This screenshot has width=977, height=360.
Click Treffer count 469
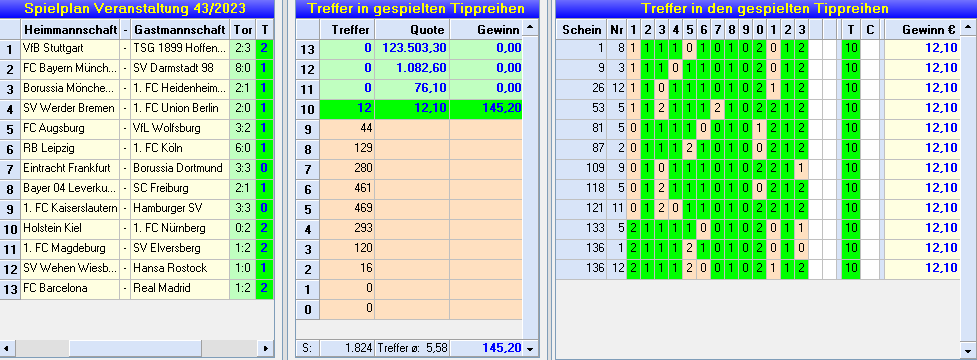[x=347, y=208]
